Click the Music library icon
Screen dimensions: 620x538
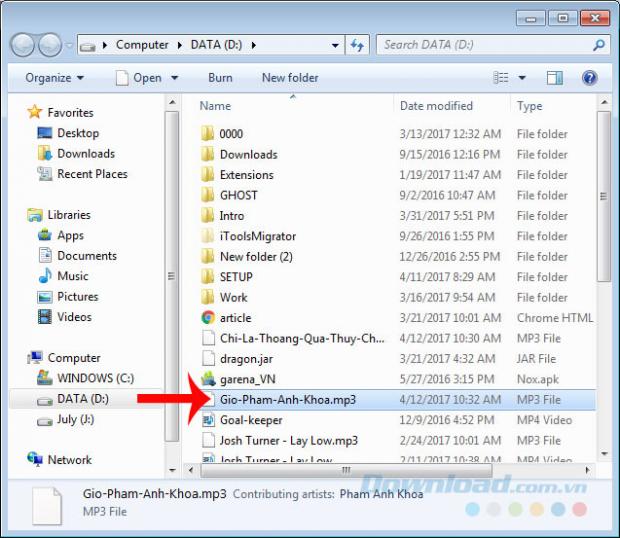[45, 276]
